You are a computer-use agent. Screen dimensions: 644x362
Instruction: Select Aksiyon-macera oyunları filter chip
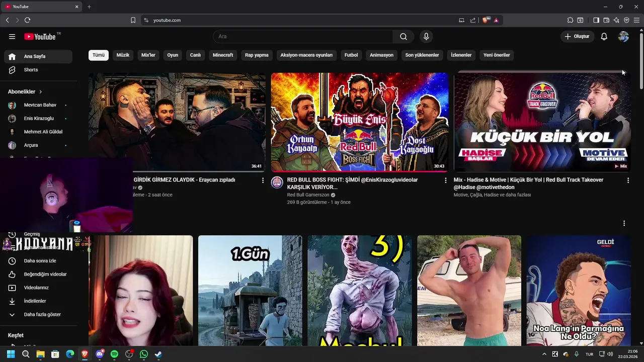click(x=306, y=55)
